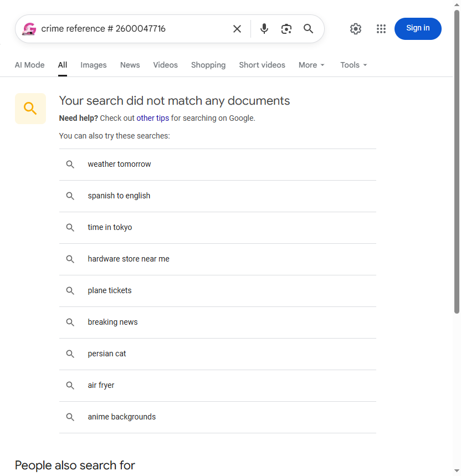Open the 'other tips' link
461x476 pixels.
click(153, 118)
